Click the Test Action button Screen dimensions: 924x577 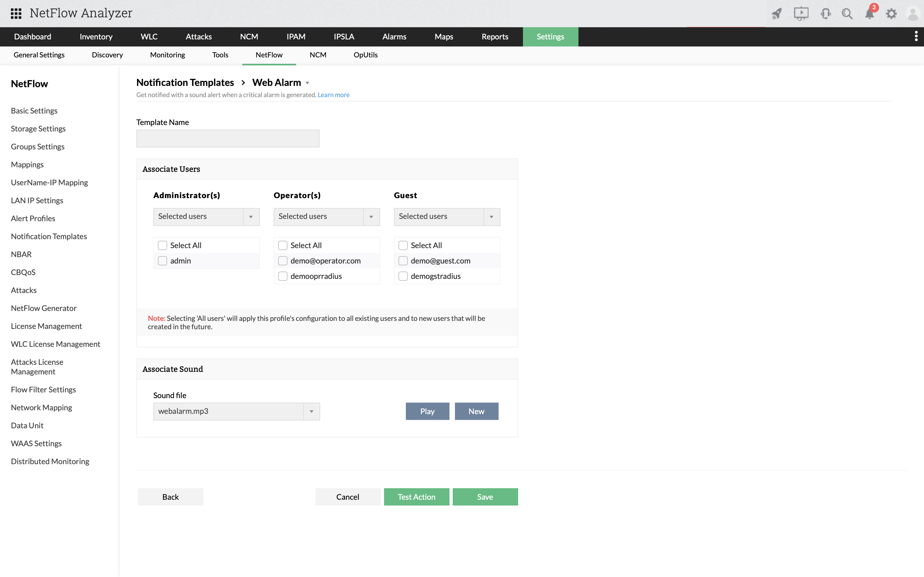click(x=416, y=497)
